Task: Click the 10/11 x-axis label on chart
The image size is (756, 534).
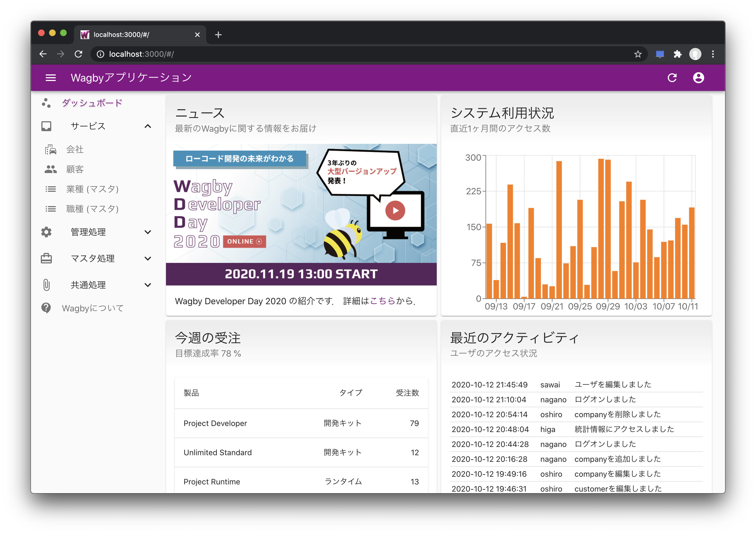Action: [688, 306]
